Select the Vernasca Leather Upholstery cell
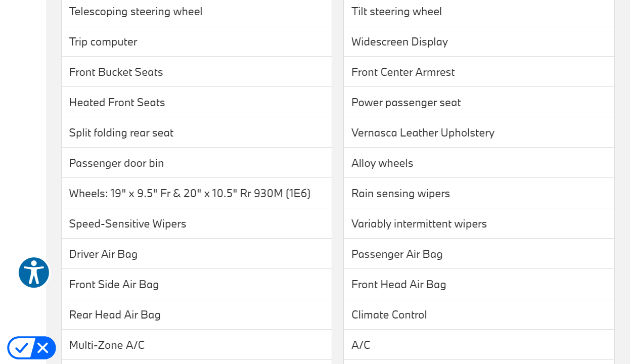Viewport: 632px width, 364px height. [423, 133]
